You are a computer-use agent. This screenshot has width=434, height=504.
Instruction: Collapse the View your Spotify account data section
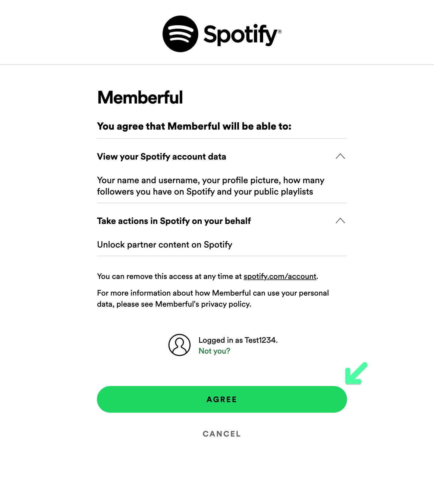(x=341, y=156)
